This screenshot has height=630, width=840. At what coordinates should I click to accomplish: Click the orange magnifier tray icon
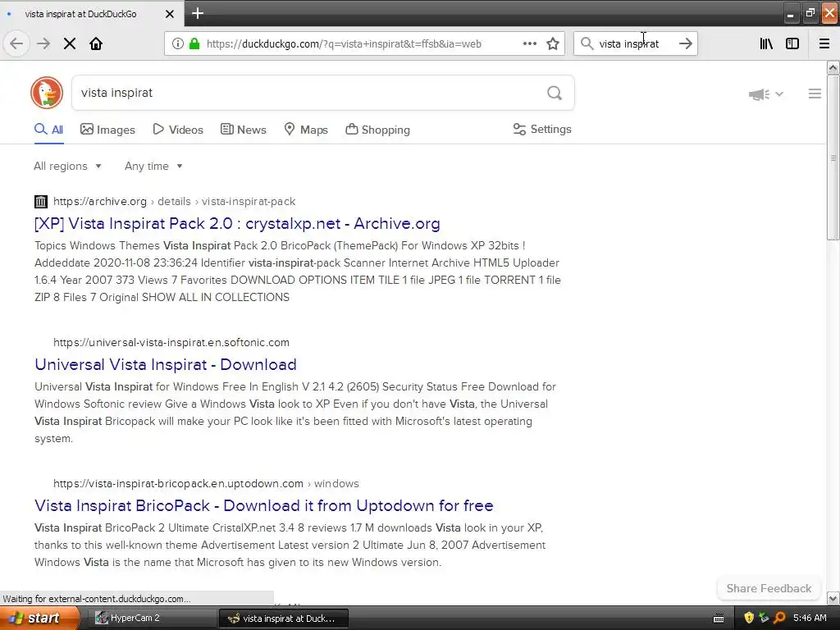click(779, 618)
